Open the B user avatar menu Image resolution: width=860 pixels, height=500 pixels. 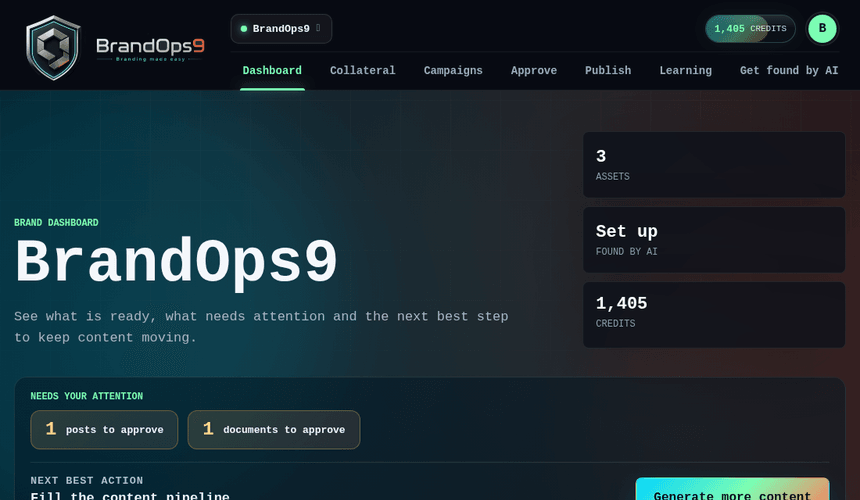(x=822, y=29)
